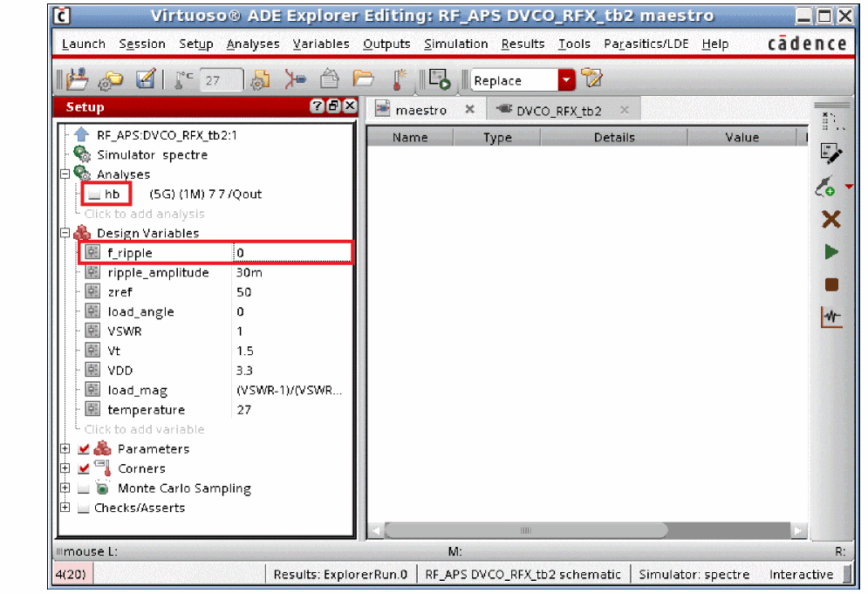
Task: Click the plot waveform results icon
Action: coord(831,317)
